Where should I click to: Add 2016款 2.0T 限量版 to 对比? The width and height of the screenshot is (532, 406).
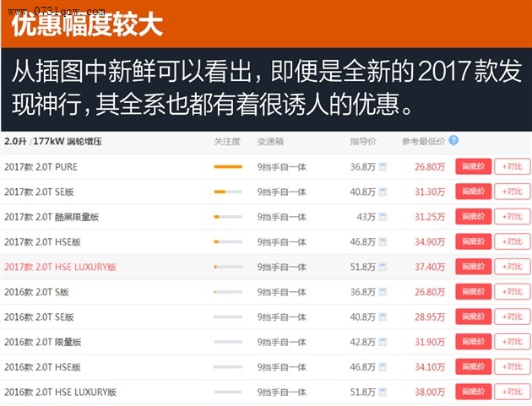tap(513, 342)
